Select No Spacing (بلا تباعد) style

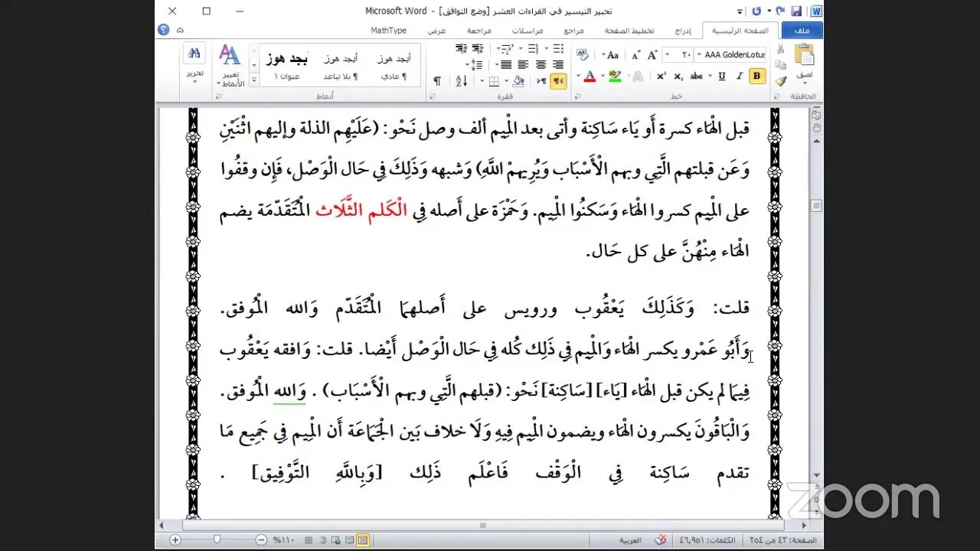coord(341,66)
